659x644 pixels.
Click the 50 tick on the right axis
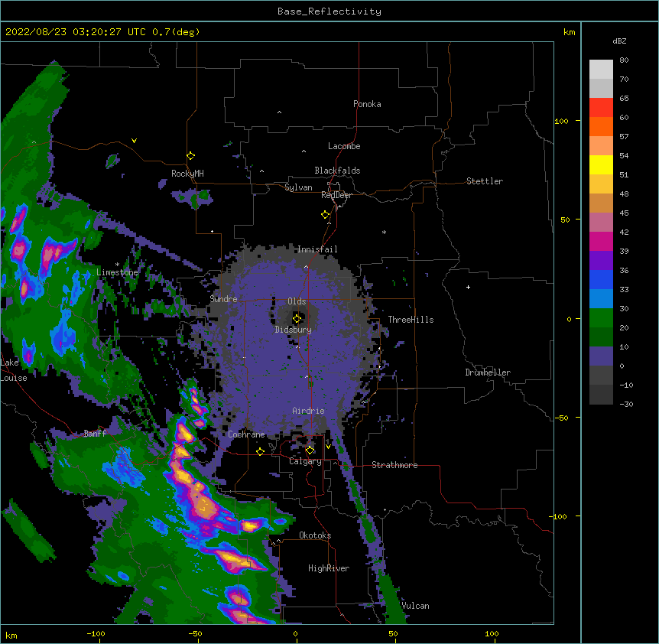(565, 220)
